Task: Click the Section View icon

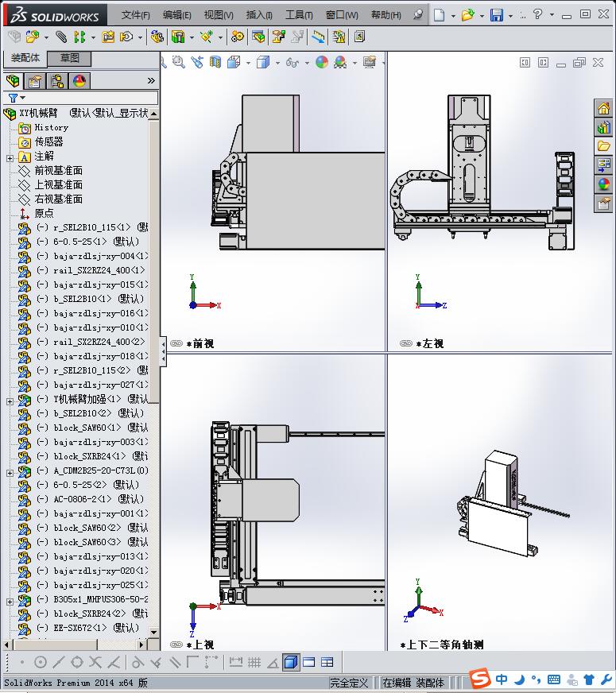Action: (215, 62)
